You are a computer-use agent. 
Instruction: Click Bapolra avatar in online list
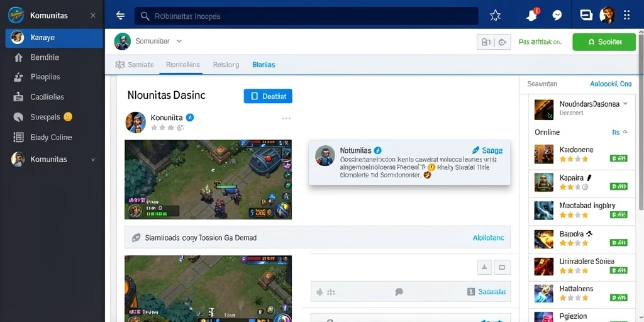coord(544,238)
